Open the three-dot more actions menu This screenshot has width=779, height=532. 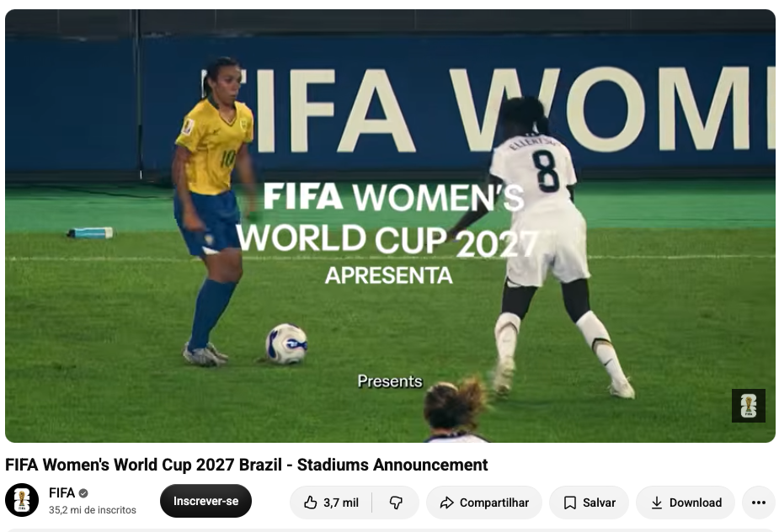tap(759, 503)
